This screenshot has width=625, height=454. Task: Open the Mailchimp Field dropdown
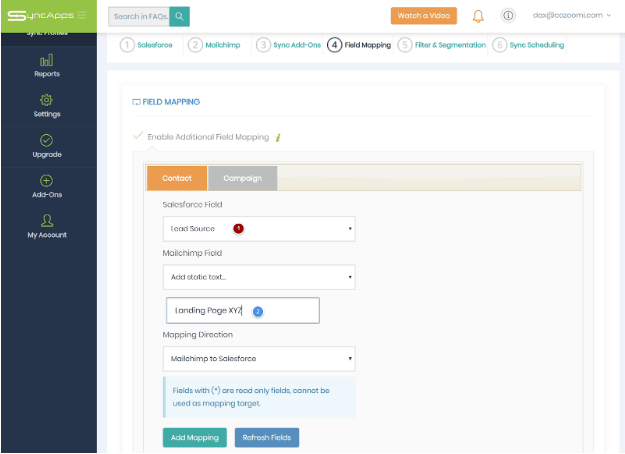(x=259, y=277)
